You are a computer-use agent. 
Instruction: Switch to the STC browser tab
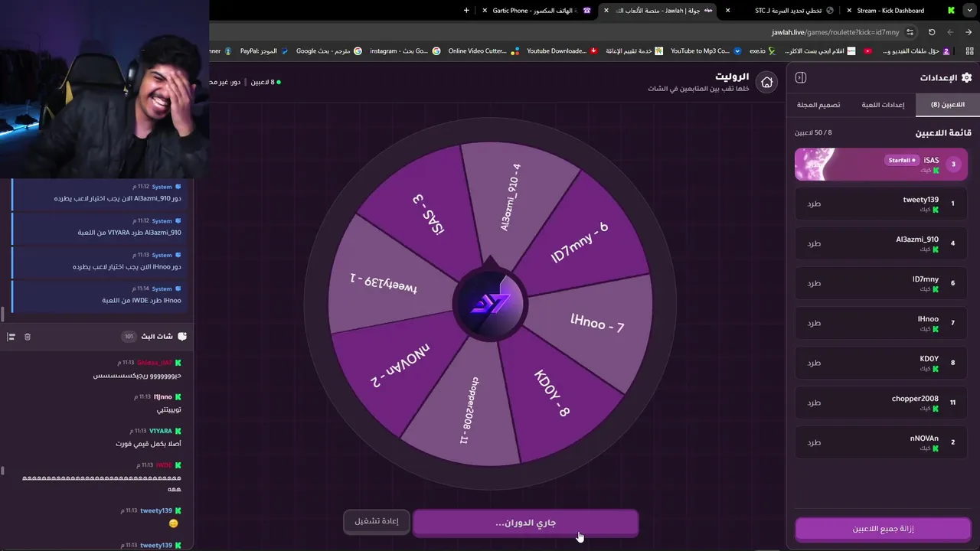(779, 11)
